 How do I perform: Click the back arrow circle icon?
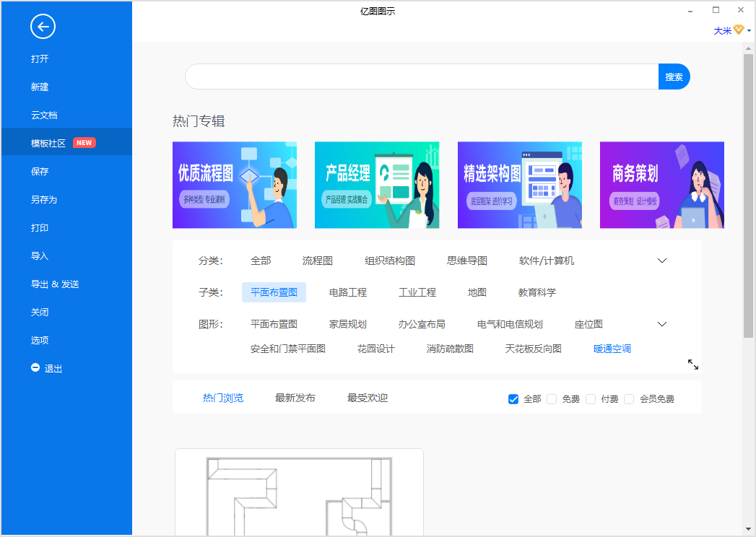coord(43,27)
